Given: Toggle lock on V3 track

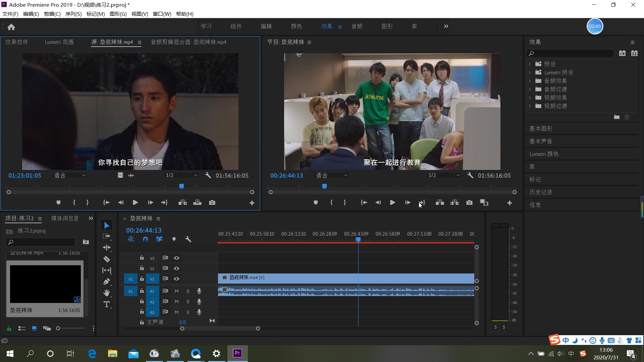Looking at the screenshot, I should coord(142,258).
